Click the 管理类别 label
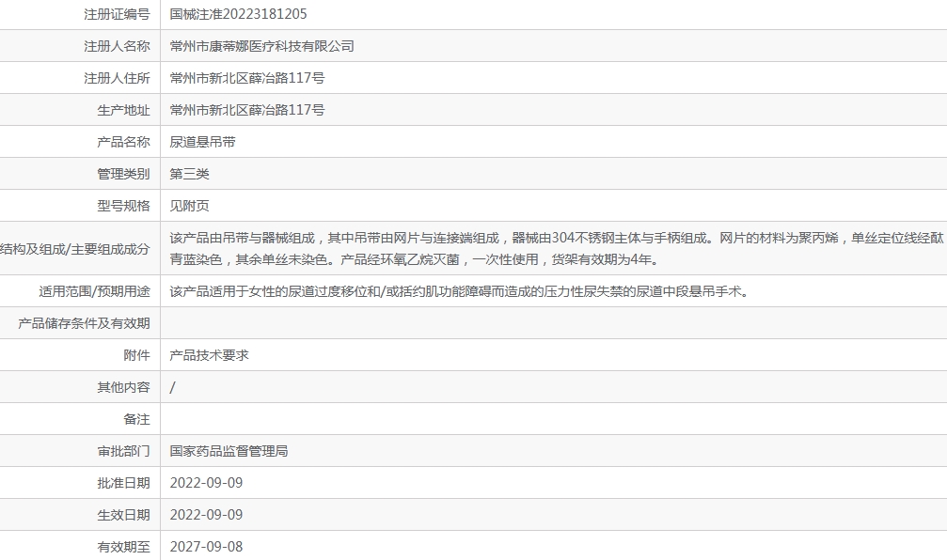 pyautogui.click(x=123, y=174)
